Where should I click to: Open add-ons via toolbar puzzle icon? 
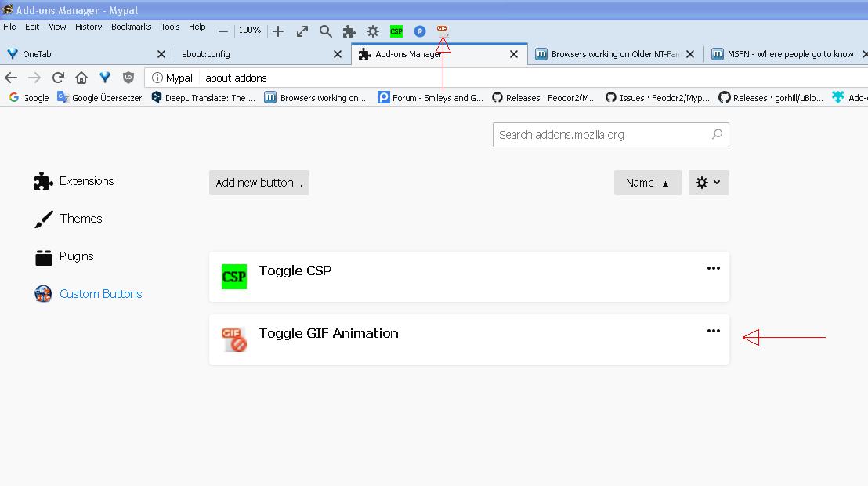pos(349,31)
